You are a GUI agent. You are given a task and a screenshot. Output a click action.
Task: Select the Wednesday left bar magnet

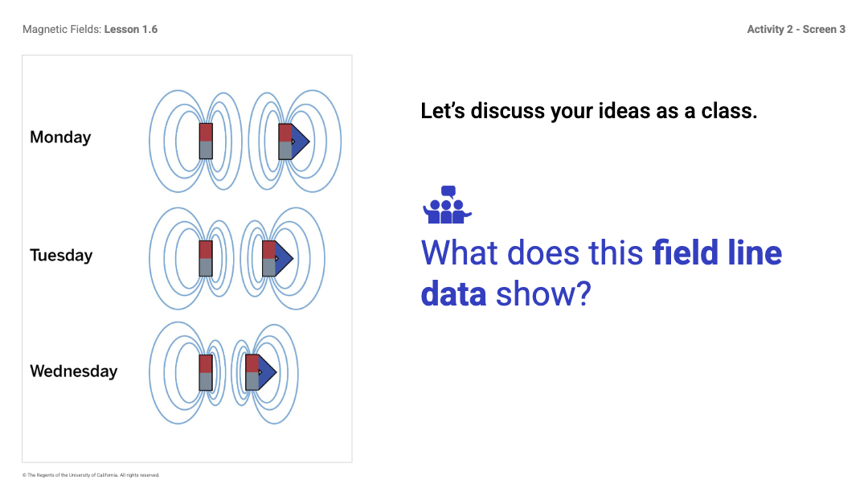pos(206,372)
